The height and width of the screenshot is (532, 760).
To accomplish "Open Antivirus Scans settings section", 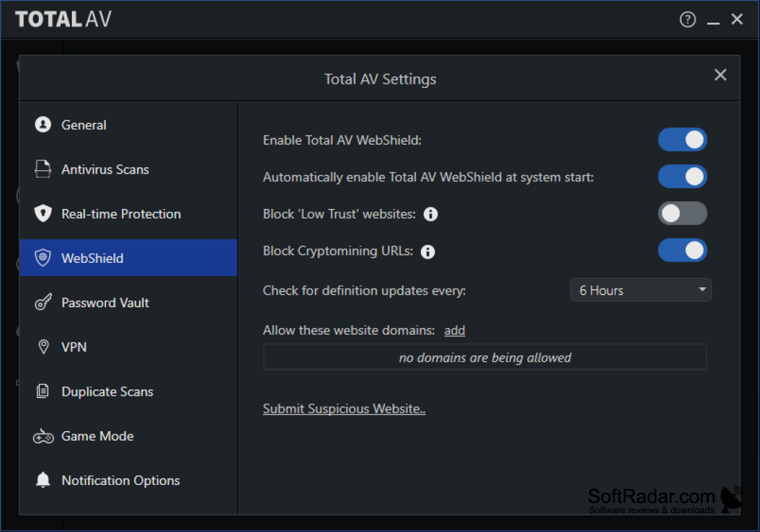I will (129, 169).
